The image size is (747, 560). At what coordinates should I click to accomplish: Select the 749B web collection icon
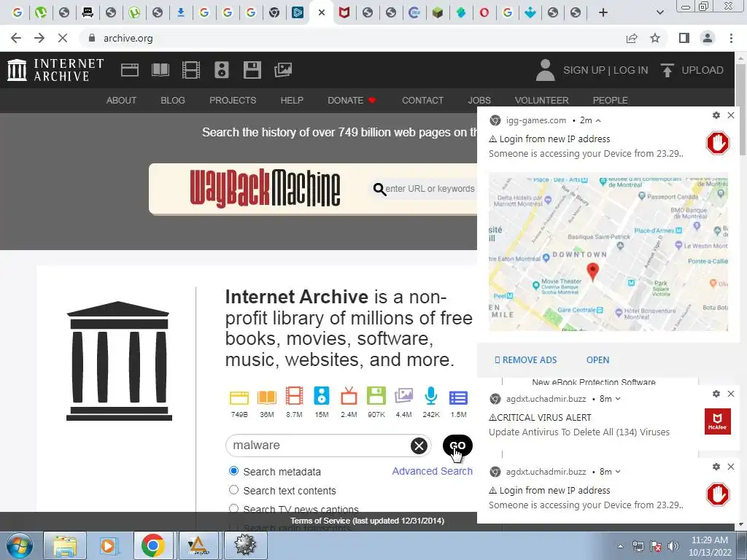tap(239, 397)
